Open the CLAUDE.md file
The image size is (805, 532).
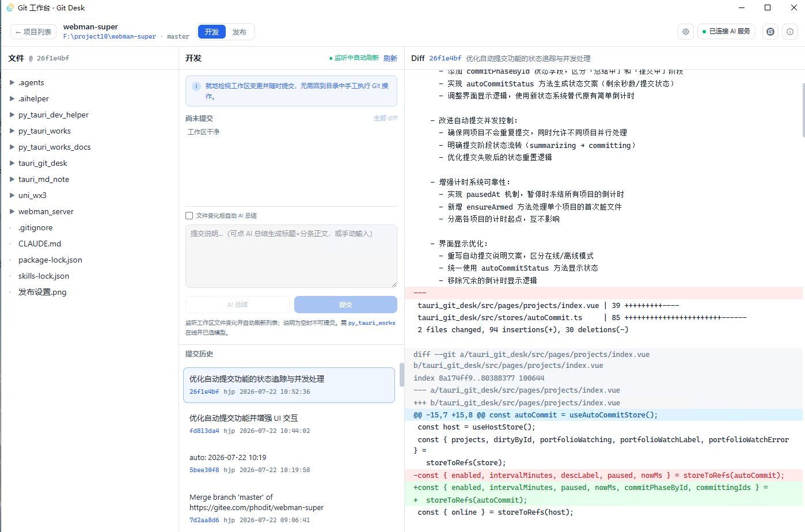(x=40, y=244)
